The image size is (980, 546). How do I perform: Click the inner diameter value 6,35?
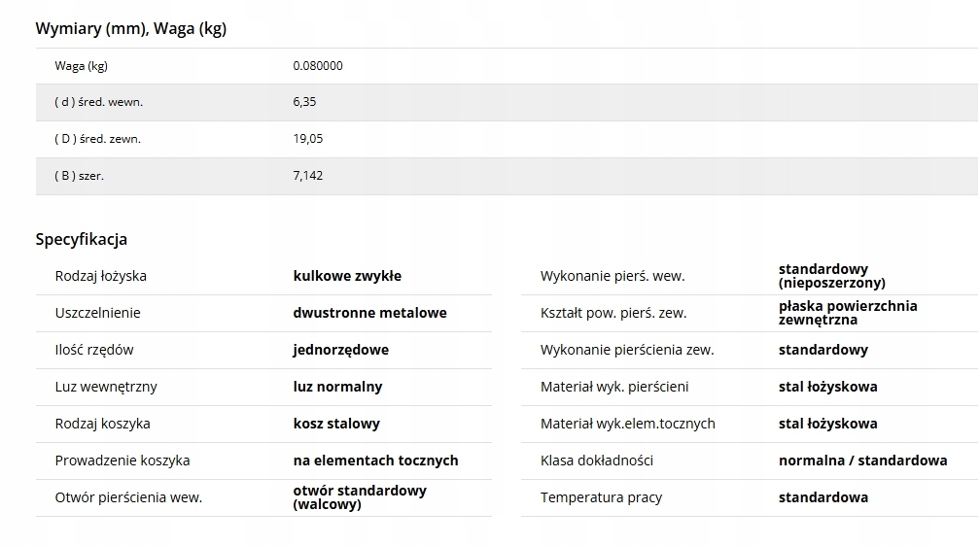tap(304, 102)
